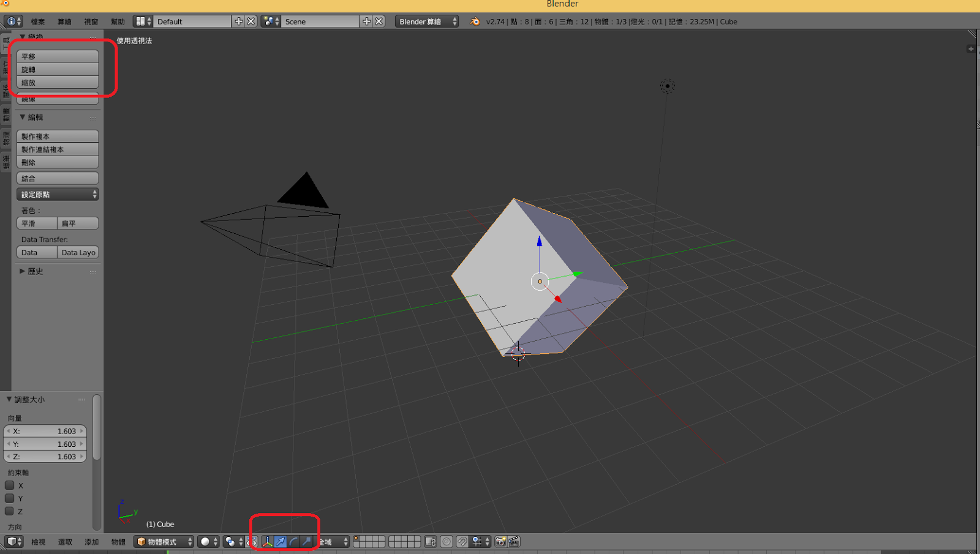
Task: Open the 3D View editor type selector
Action: [x=13, y=542]
